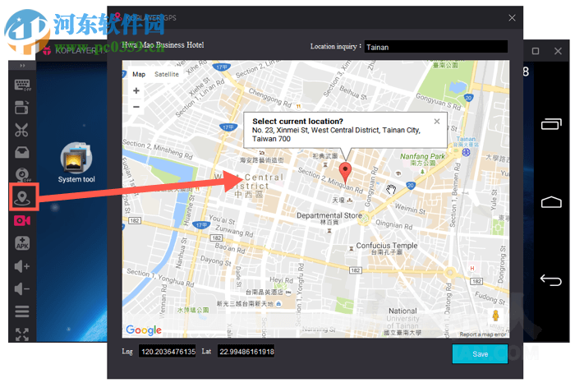Switch to the Map view tab
The image size is (575, 392).
point(139,74)
